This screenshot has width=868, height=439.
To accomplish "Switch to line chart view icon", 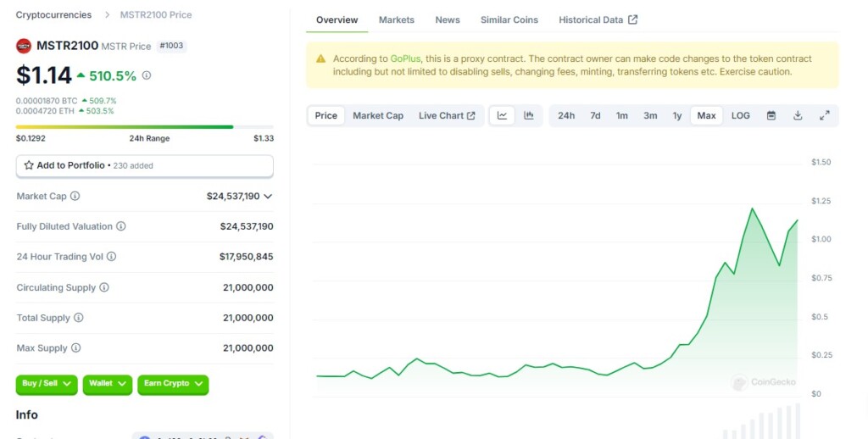I will coord(502,116).
